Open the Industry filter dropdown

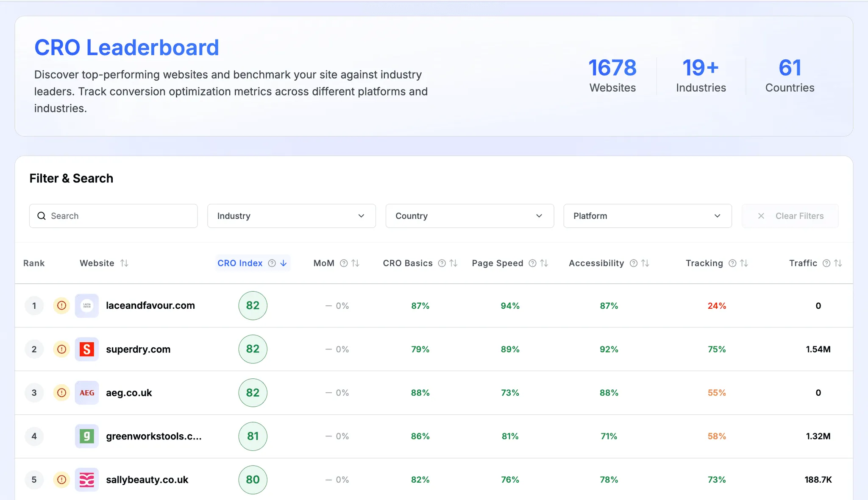point(291,216)
